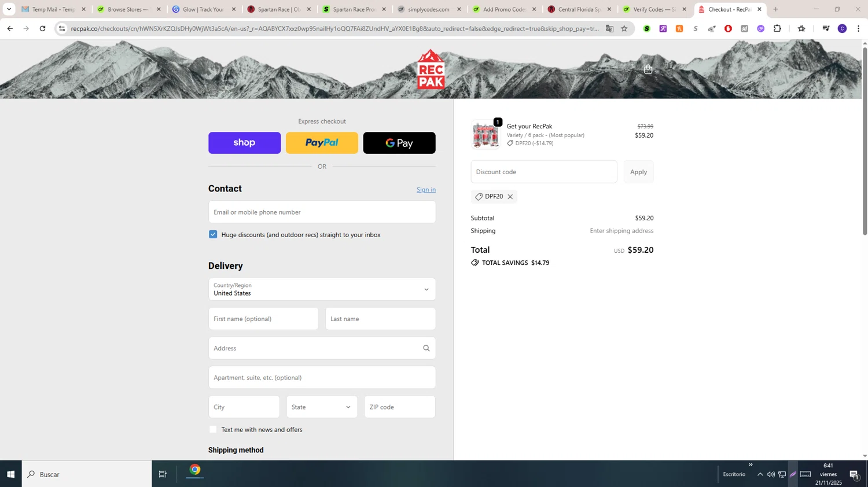This screenshot has width=868, height=487.
Task: Click the Apartment, suite field
Action: 322,378
